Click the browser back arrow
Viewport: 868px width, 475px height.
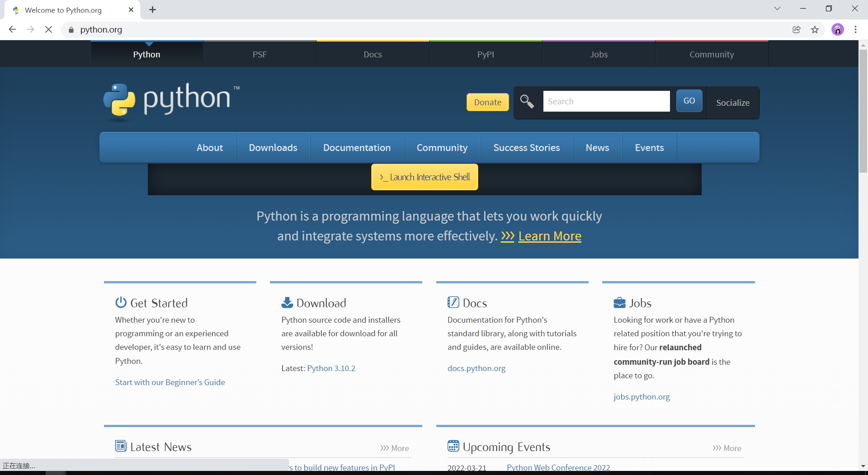tap(12, 29)
